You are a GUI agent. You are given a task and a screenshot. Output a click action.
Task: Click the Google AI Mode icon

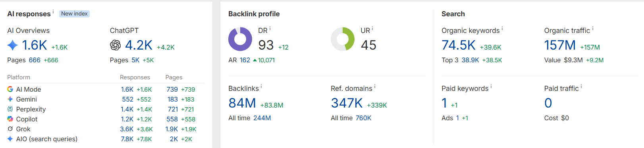pyautogui.click(x=10, y=89)
